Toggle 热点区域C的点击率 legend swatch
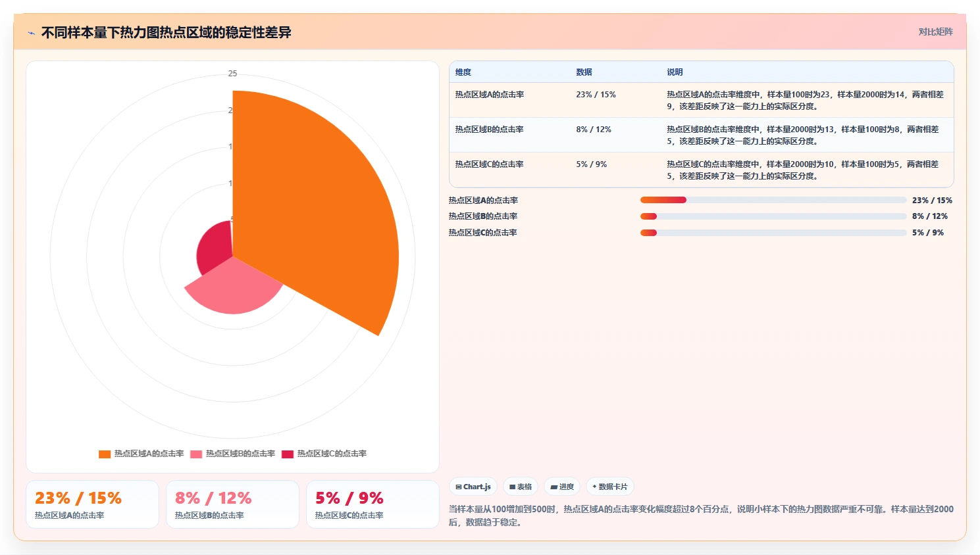 (x=287, y=454)
